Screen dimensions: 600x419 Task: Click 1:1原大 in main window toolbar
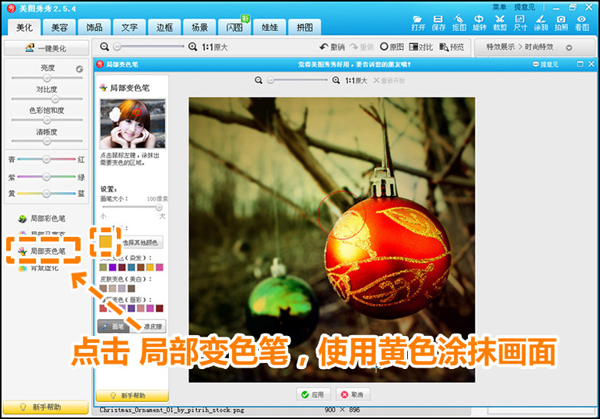coord(215,47)
